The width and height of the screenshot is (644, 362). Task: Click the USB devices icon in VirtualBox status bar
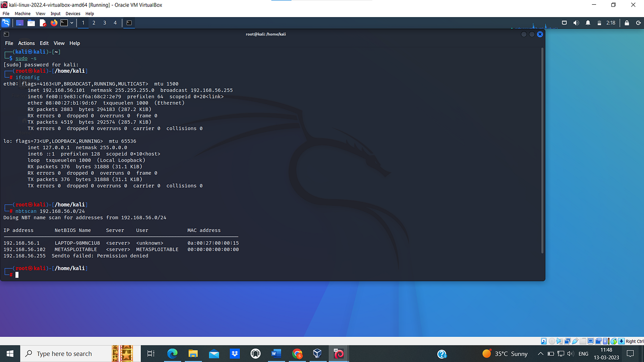pos(575,341)
